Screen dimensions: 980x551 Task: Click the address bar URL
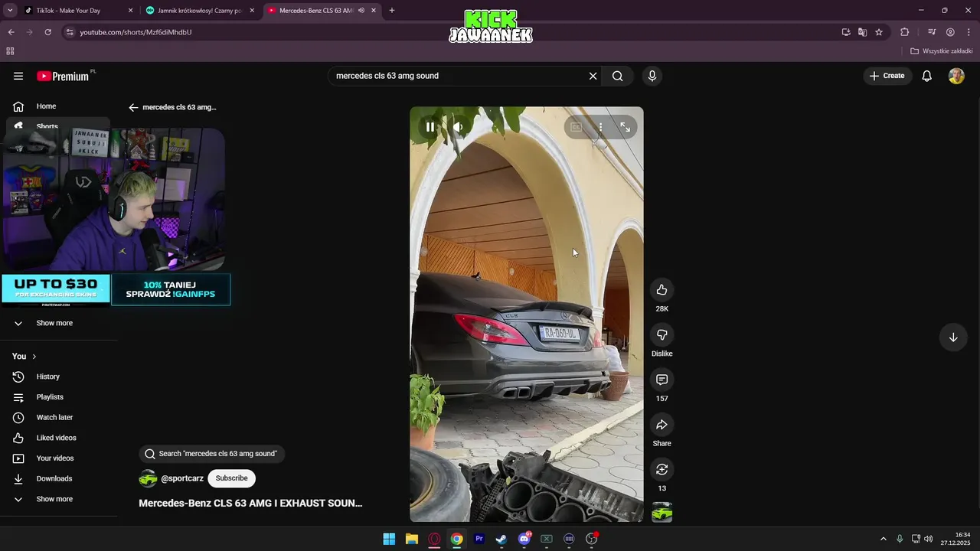[x=136, y=32]
